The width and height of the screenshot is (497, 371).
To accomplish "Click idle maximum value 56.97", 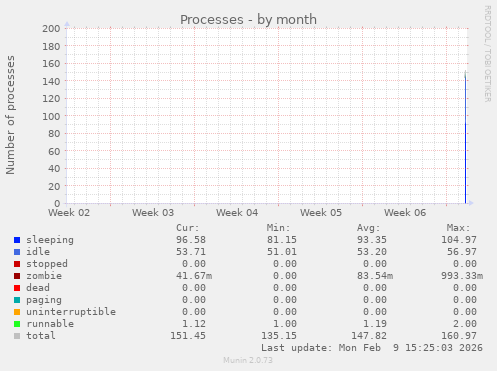I will point(462,252).
